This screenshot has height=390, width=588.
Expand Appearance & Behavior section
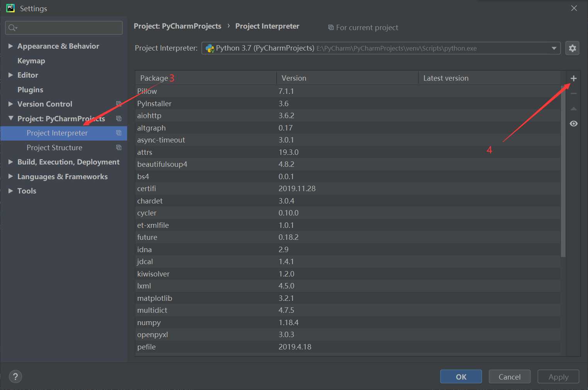[11, 46]
